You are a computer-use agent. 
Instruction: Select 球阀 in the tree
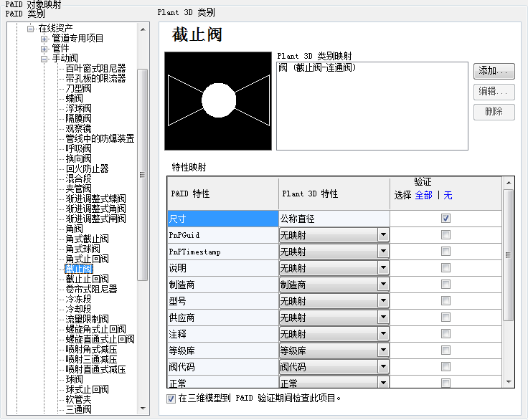click(74, 379)
